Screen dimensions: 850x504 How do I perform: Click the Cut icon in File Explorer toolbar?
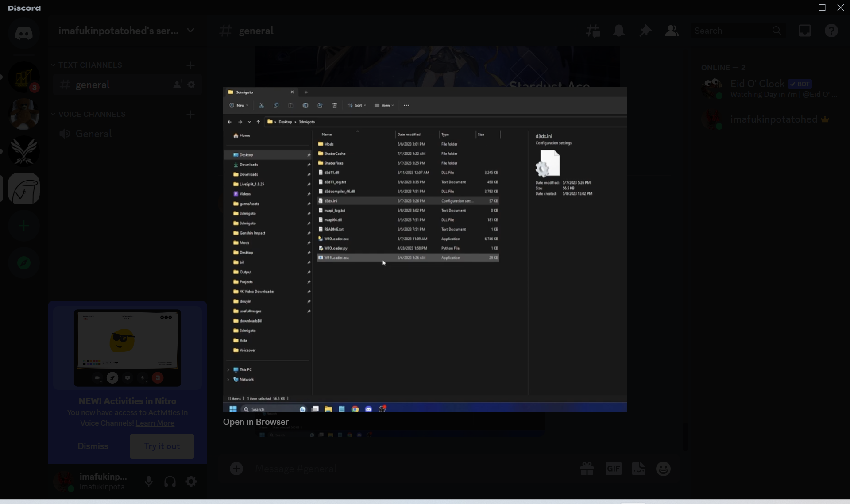(261, 105)
